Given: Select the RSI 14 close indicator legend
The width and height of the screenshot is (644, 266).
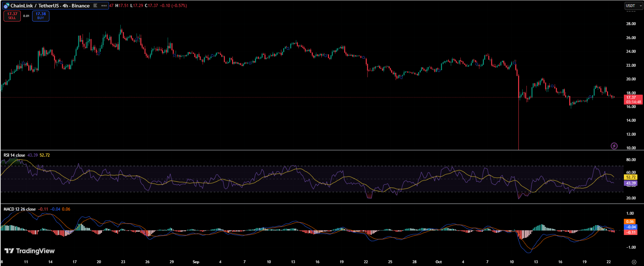Looking at the screenshot, I should pos(14,155).
